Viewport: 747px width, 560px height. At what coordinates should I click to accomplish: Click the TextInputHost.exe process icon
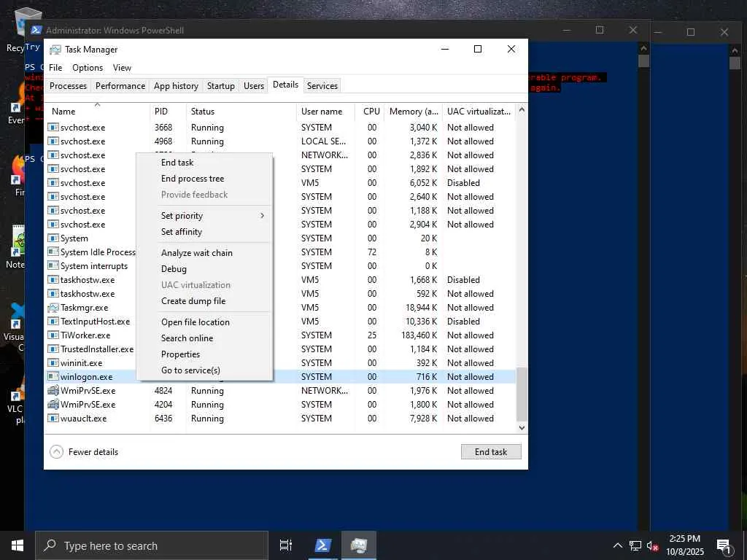[x=53, y=322]
